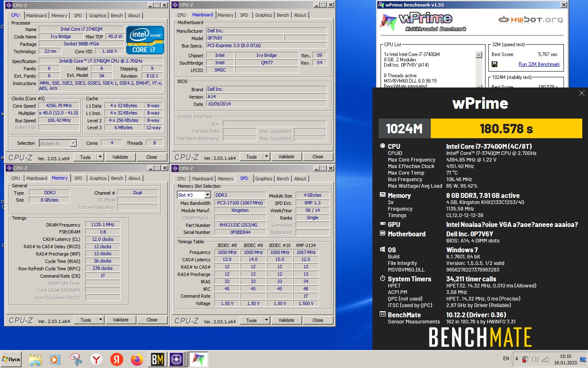Screen dimensions: 588x368
Task: Save 32M score with floppy icon
Action: click(x=494, y=64)
